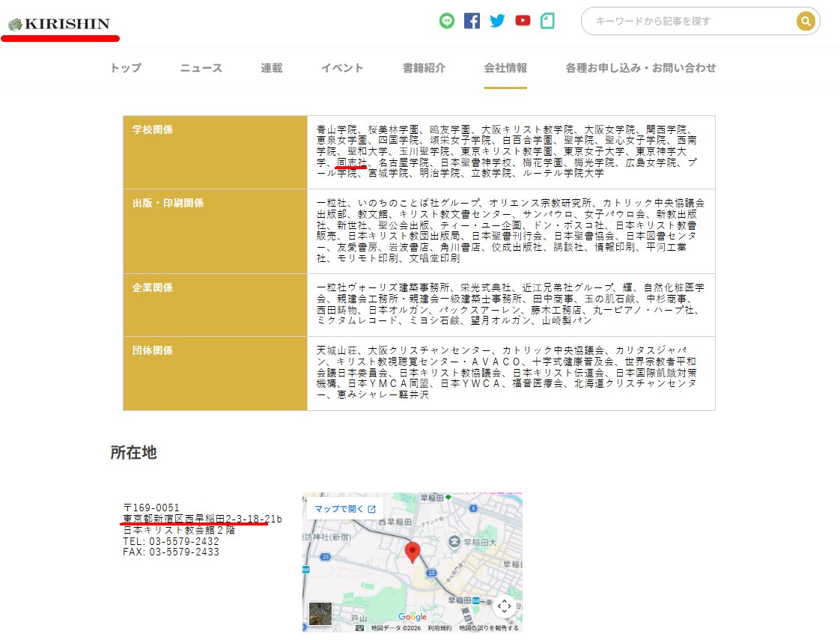Click the FAX: 03-5579-2433 line
The height and width of the screenshot is (640, 840).
(x=171, y=552)
